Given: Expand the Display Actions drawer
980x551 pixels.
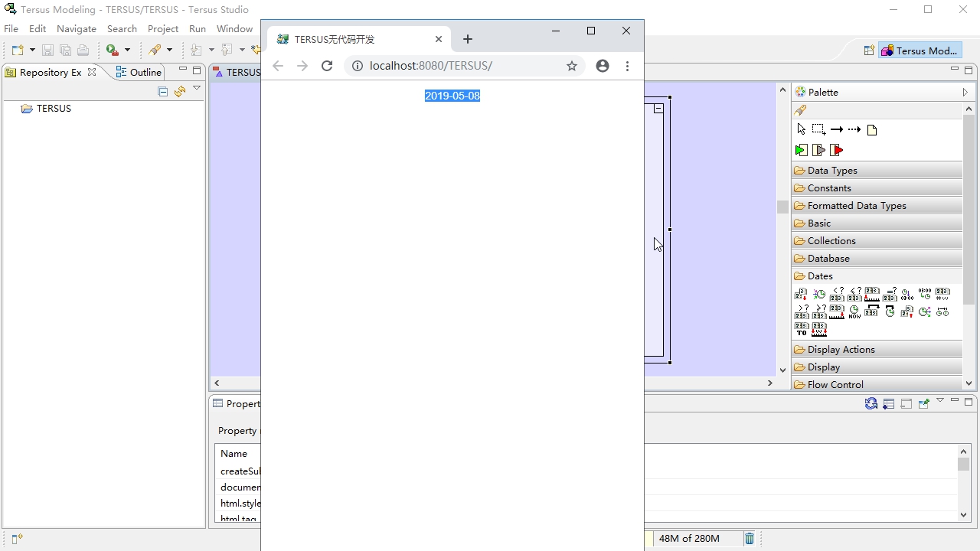Looking at the screenshot, I should [877, 350].
